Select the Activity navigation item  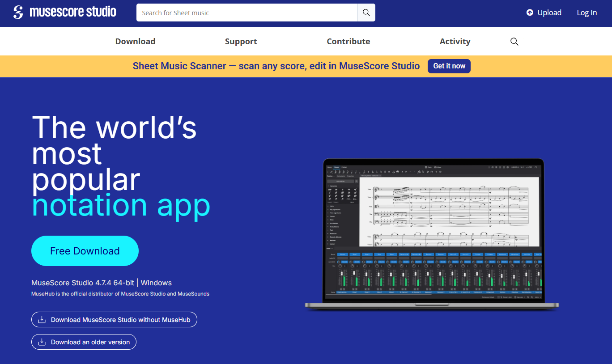pos(455,42)
